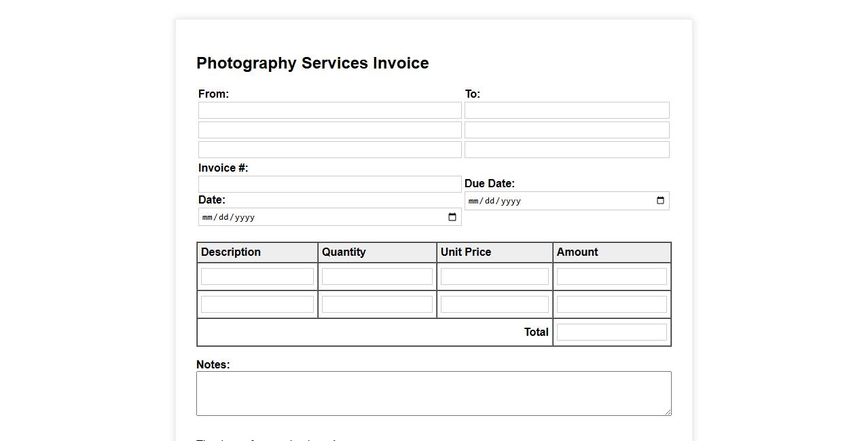Click second row Description field

point(257,305)
